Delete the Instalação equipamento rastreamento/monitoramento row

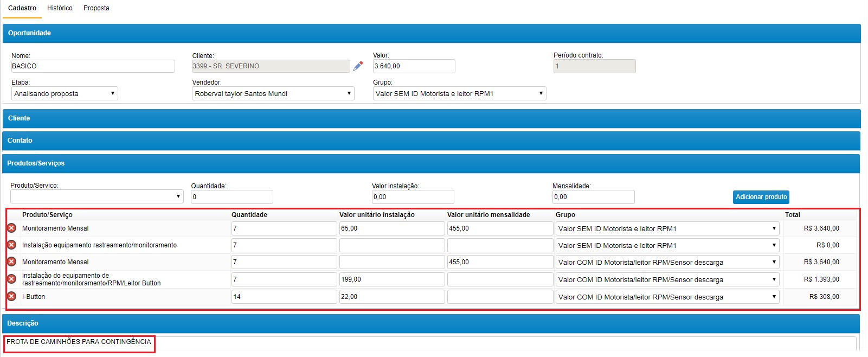(x=11, y=245)
